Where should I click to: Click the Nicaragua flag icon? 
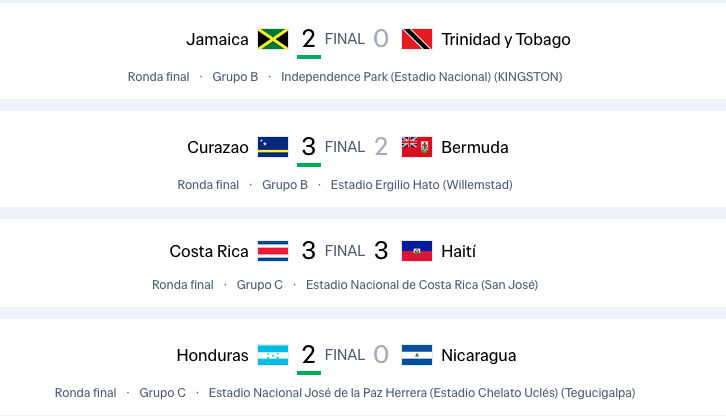(416, 355)
